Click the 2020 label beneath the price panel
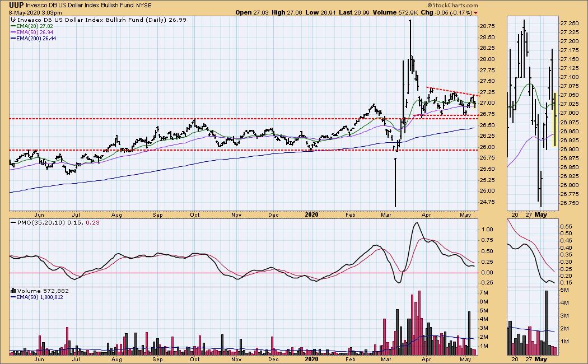The width and height of the screenshot is (588, 364). pos(311,215)
